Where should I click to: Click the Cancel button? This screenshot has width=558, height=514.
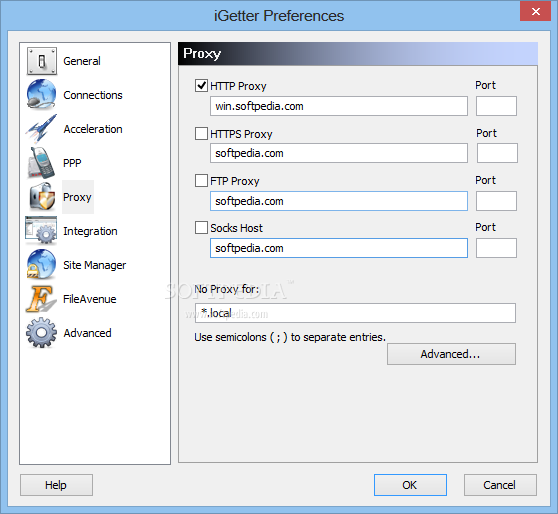click(x=500, y=485)
